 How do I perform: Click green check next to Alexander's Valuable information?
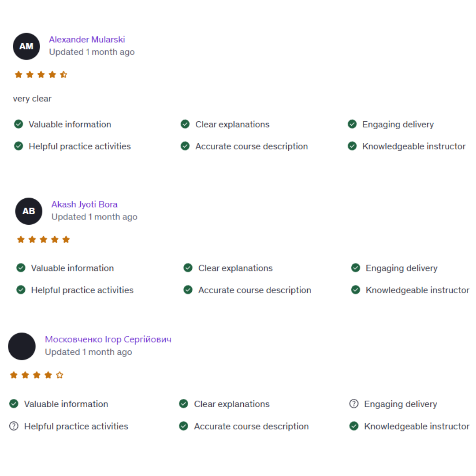[x=19, y=124]
